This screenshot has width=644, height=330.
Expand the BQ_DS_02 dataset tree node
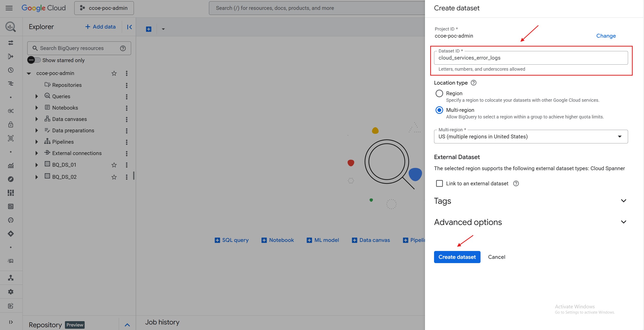coord(37,177)
